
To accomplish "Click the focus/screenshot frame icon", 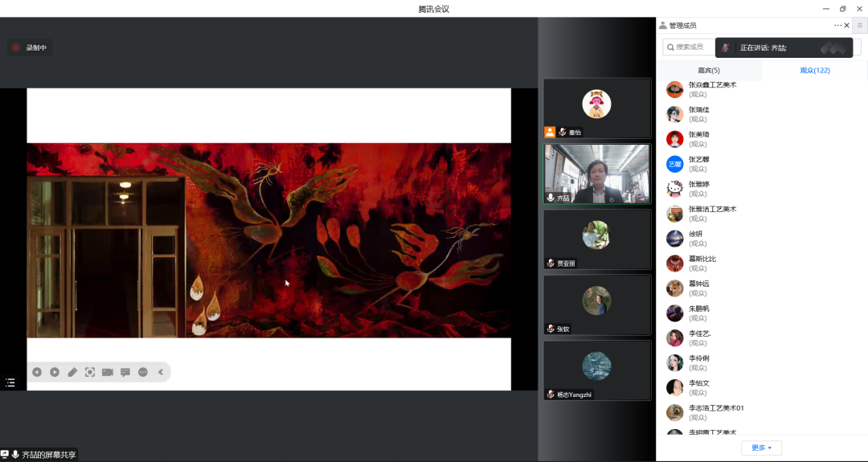I will click(90, 372).
